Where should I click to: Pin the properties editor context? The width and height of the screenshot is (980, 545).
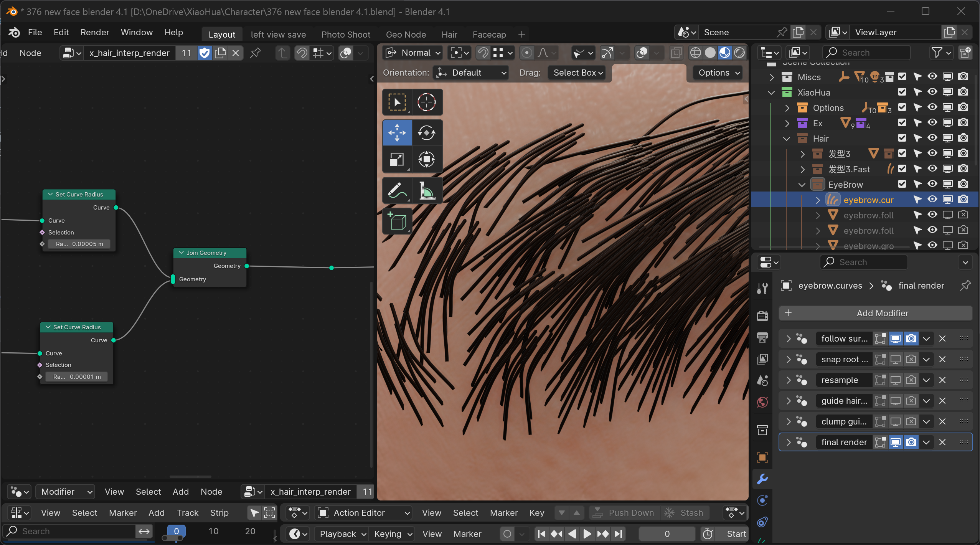pos(965,286)
